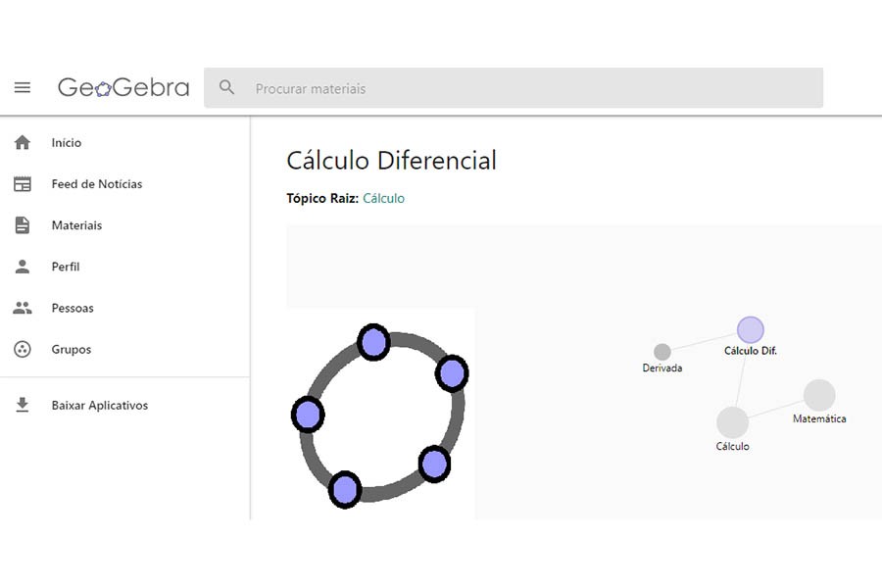Open Feed de Notícias menu item

(124, 184)
